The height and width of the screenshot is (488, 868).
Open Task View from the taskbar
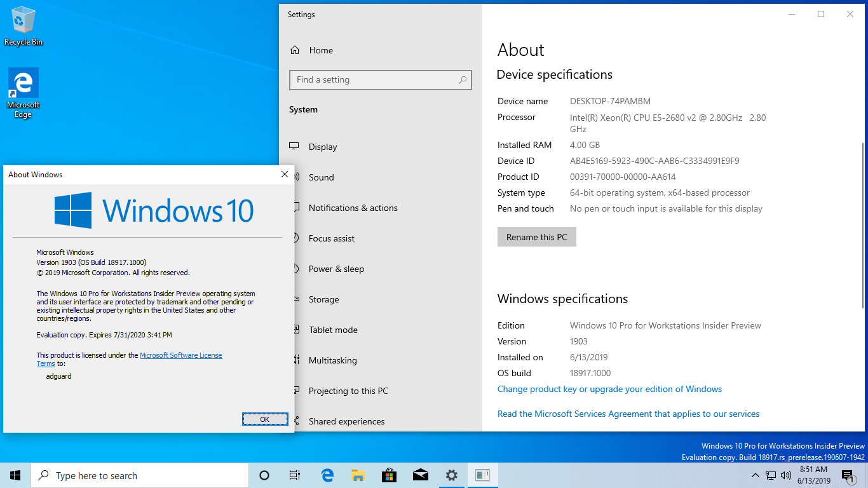[295, 475]
